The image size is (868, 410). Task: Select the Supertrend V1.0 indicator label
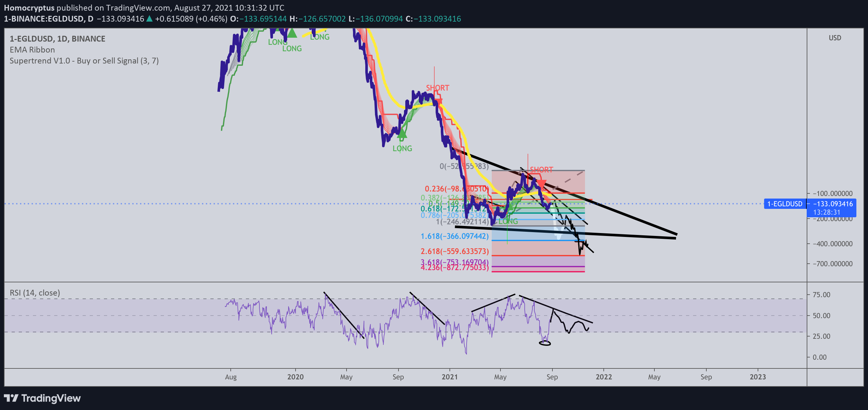point(84,61)
